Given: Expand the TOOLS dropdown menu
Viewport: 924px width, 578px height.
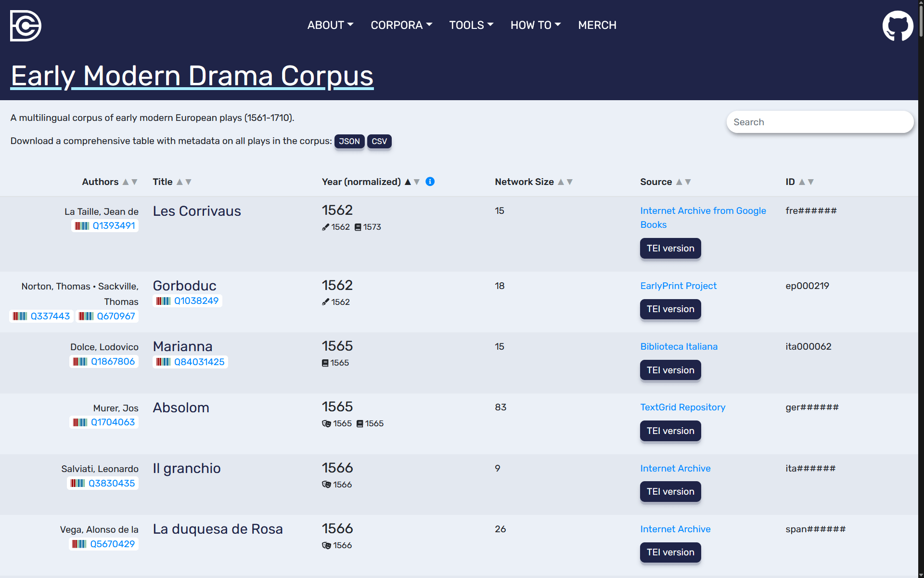Looking at the screenshot, I should (x=471, y=25).
